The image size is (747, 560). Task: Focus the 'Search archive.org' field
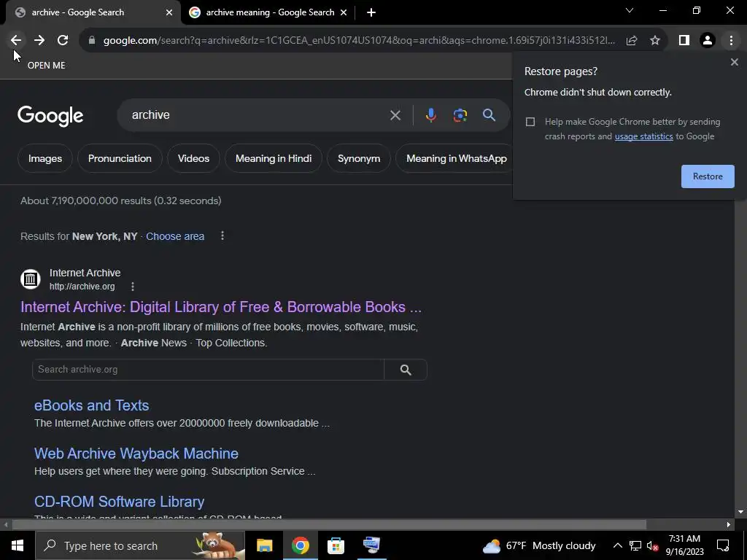point(208,370)
